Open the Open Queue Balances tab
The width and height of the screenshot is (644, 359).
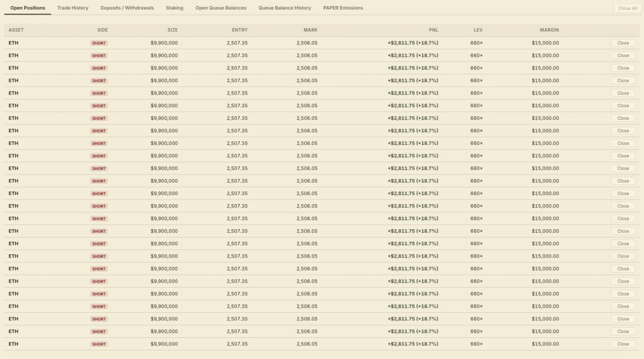click(x=221, y=8)
